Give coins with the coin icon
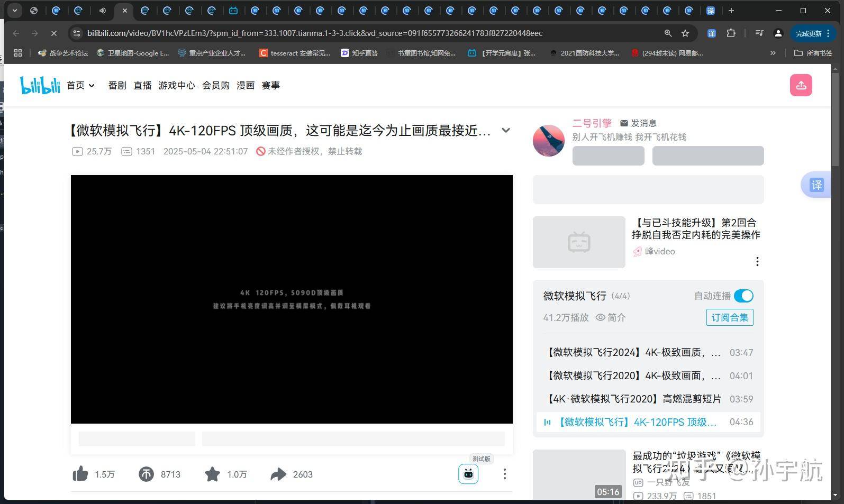Image resolution: width=844 pixels, height=504 pixels. (146, 474)
